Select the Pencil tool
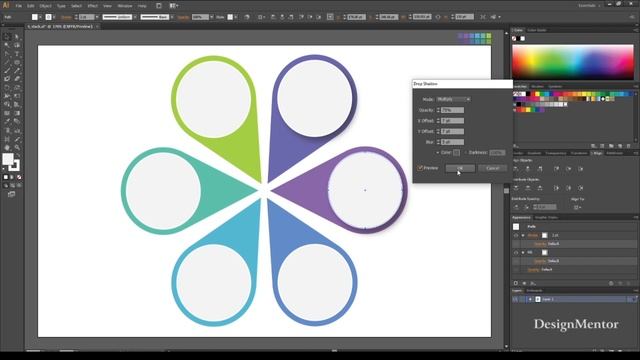 17,71
